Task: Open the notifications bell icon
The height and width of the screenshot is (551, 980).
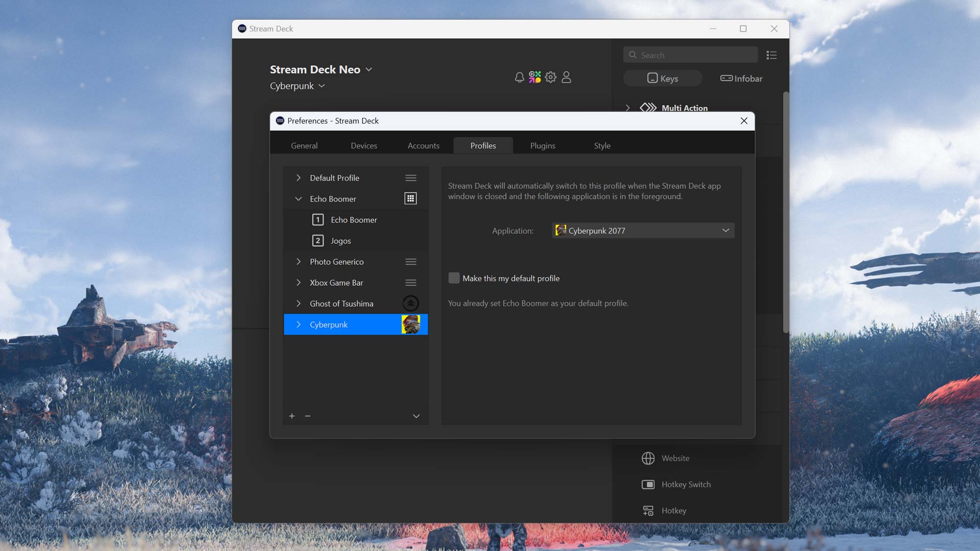Action: (x=519, y=78)
